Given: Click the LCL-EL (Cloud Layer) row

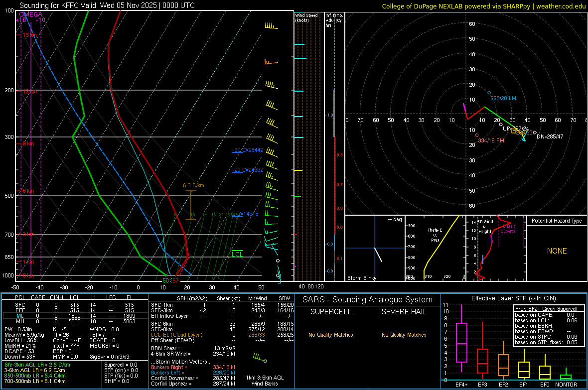Looking at the screenshot, I should 222,335.
